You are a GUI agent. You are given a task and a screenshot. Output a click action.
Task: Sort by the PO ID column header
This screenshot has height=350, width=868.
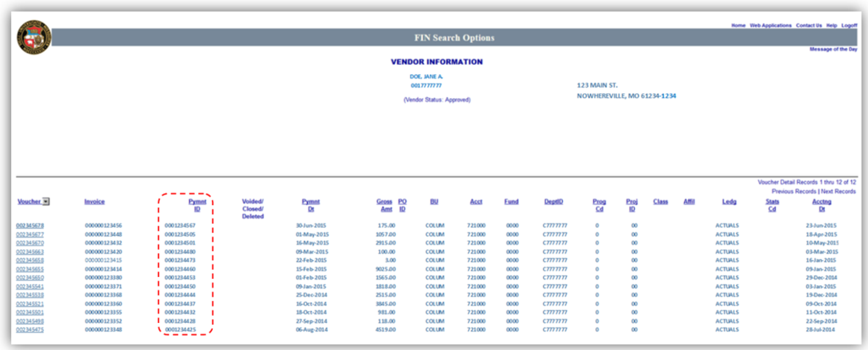pyautogui.click(x=402, y=205)
